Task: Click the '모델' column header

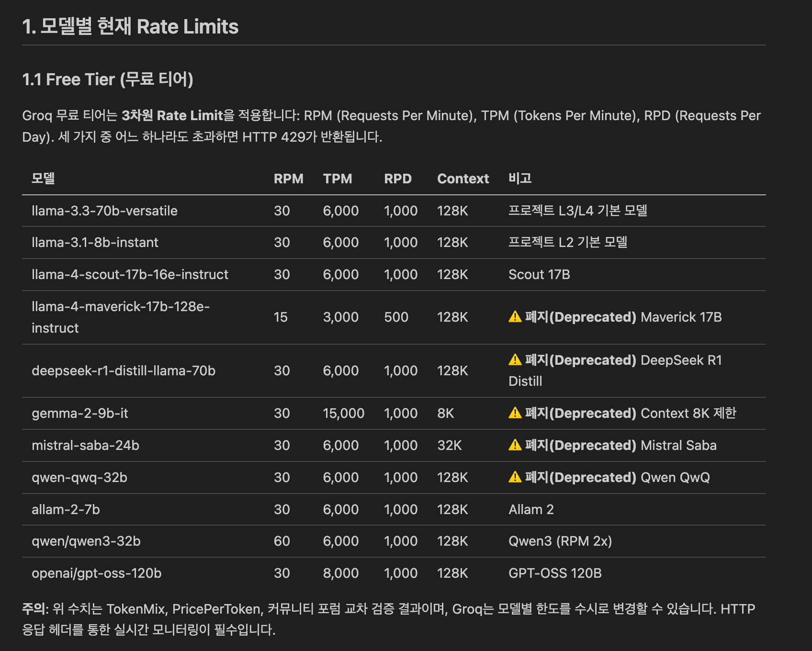Action: coord(43,179)
